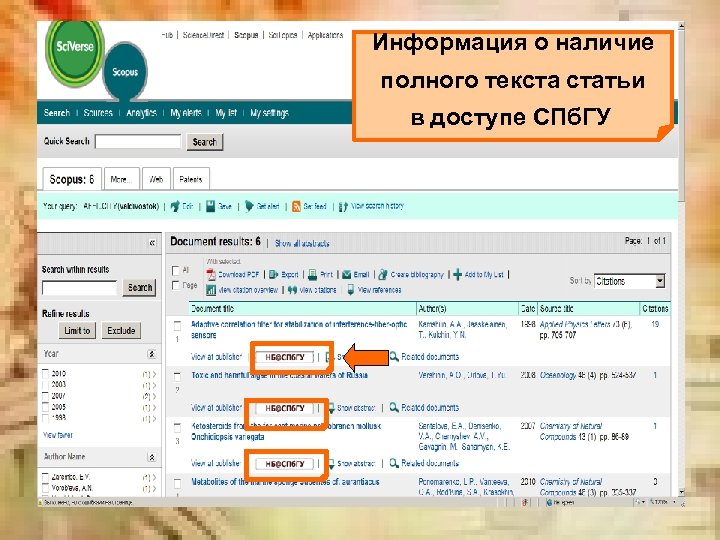
Task: Click the Print icon
Action: [312, 275]
